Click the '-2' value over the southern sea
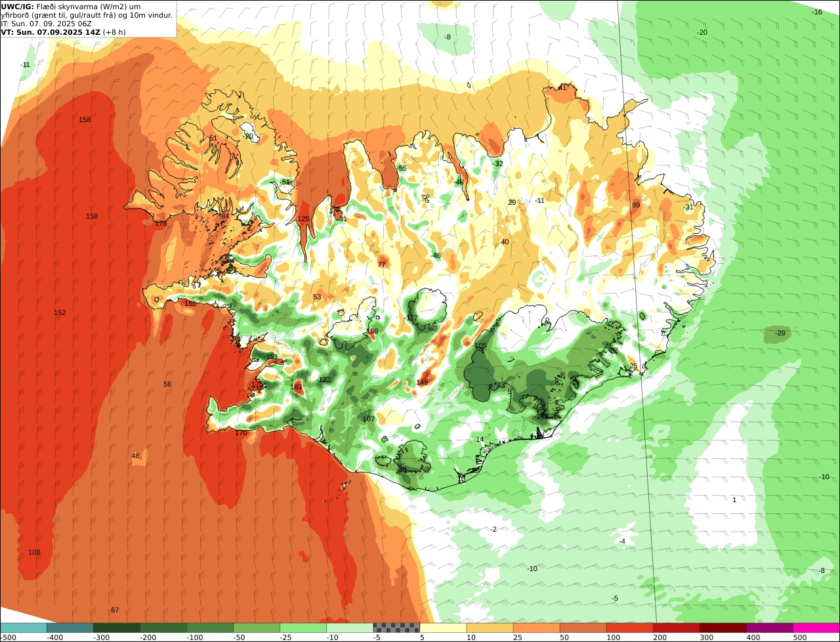The height and width of the screenshot is (642, 840). pos(493,529)
